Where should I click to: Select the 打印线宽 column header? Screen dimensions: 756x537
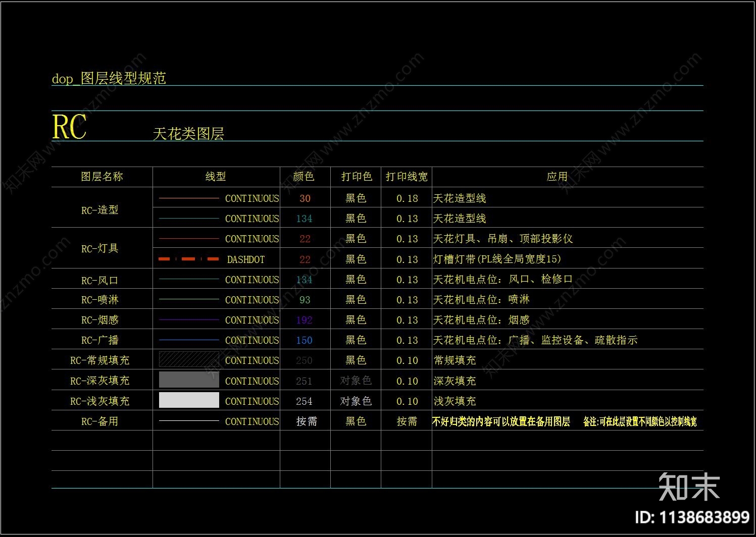407,177
